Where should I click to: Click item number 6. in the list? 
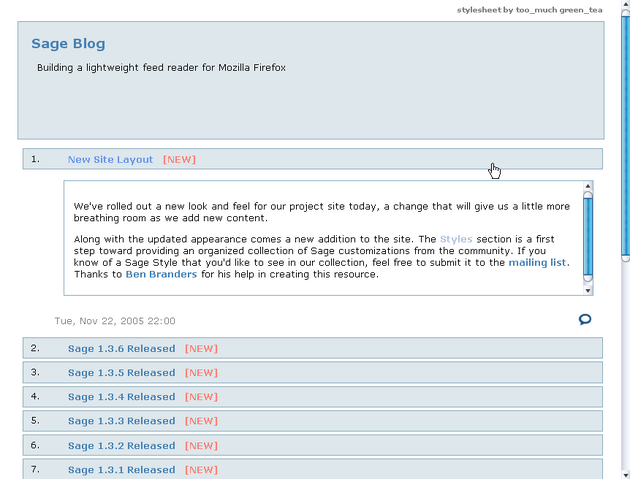pyautogui.click(x=35, y=445)
